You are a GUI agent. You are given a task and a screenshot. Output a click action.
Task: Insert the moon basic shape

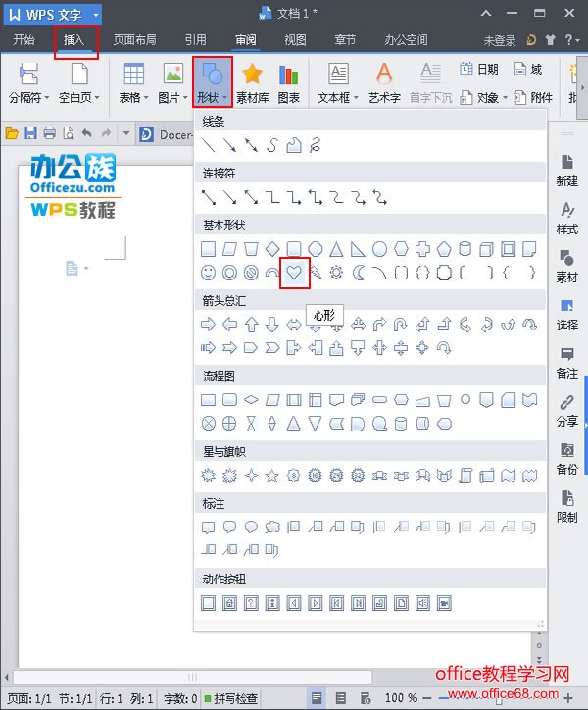[x=359, y=273]
